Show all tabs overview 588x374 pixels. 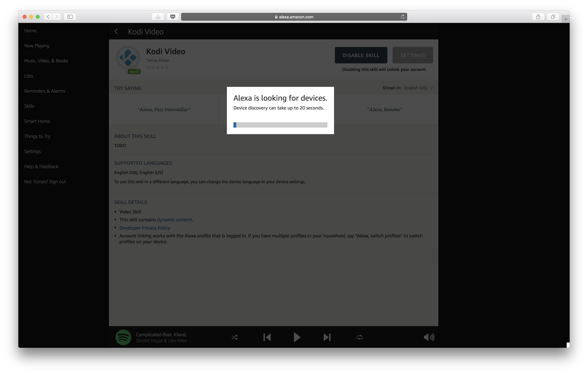pos(553,17)
